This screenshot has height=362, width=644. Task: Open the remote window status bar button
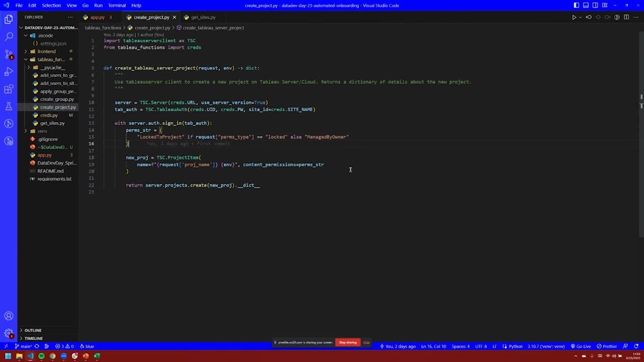tap(6, 346)
